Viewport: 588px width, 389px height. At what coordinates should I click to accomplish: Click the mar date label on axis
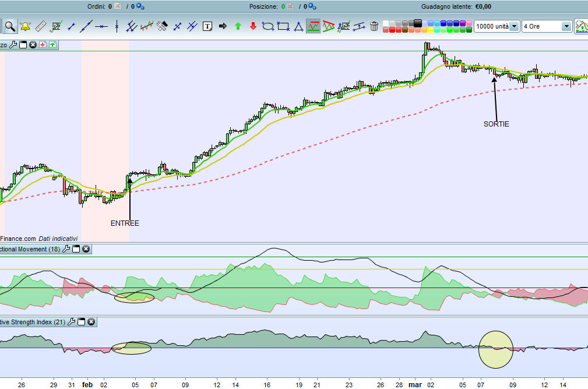click(415, 384)
